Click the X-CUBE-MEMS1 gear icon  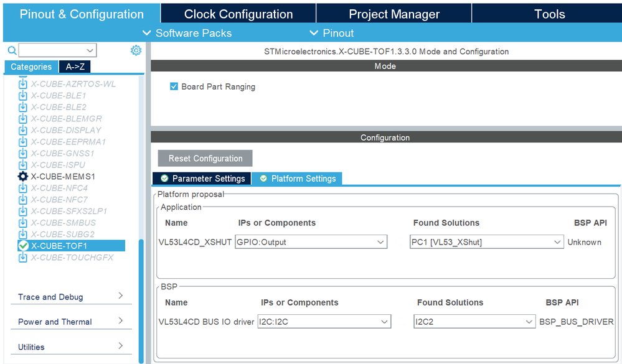[23, 177]
